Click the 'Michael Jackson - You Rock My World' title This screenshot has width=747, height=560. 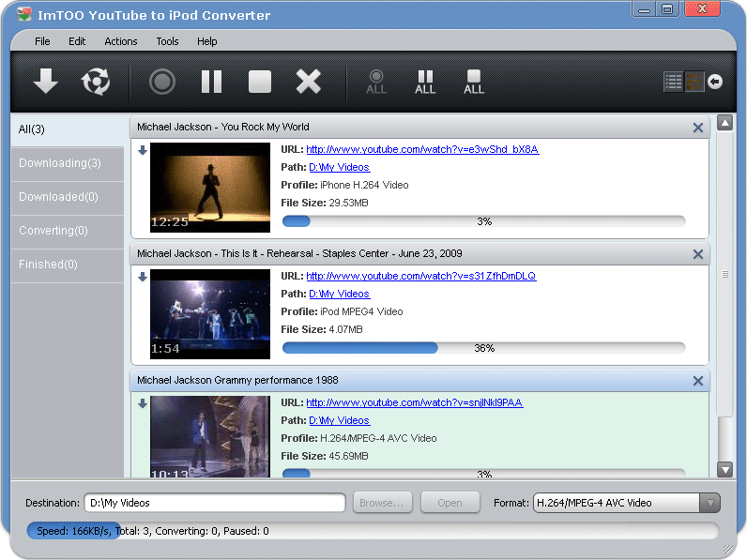223,128
